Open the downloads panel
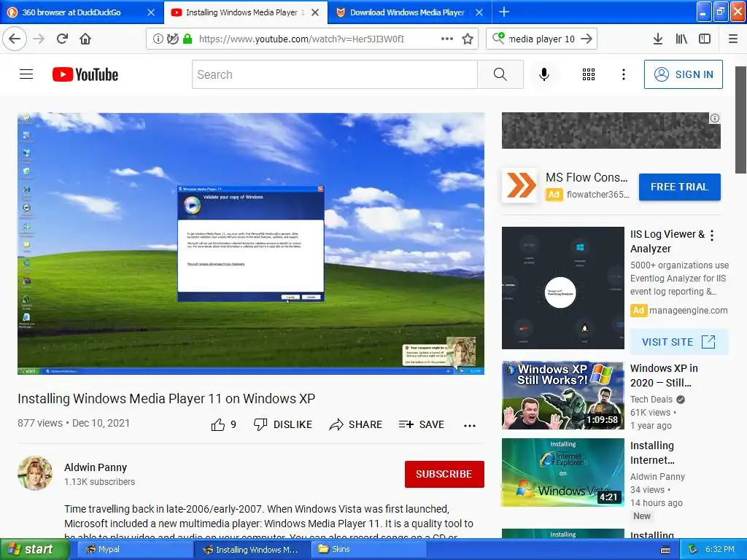747x560 pixels. tap(658, 39)
